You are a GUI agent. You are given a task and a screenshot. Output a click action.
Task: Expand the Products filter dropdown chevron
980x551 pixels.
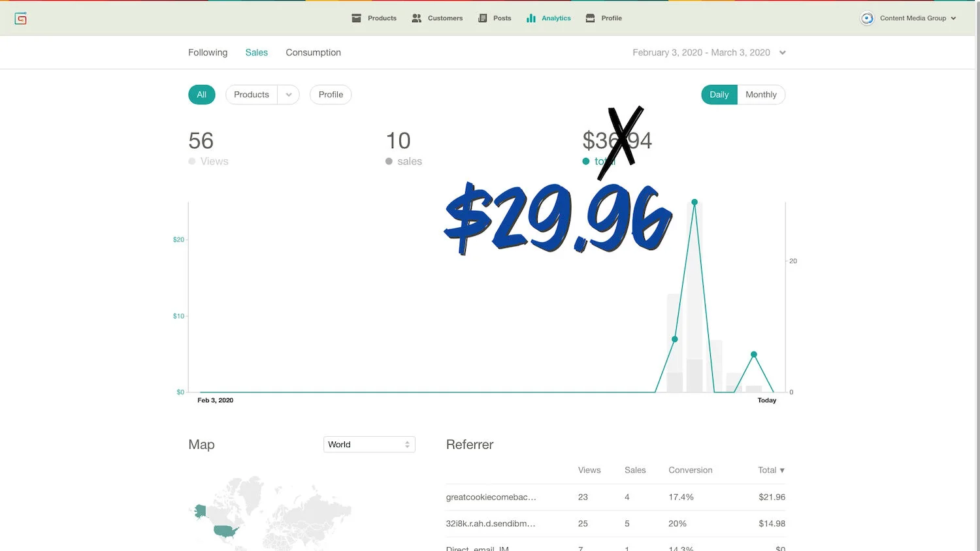coord(289,94)
